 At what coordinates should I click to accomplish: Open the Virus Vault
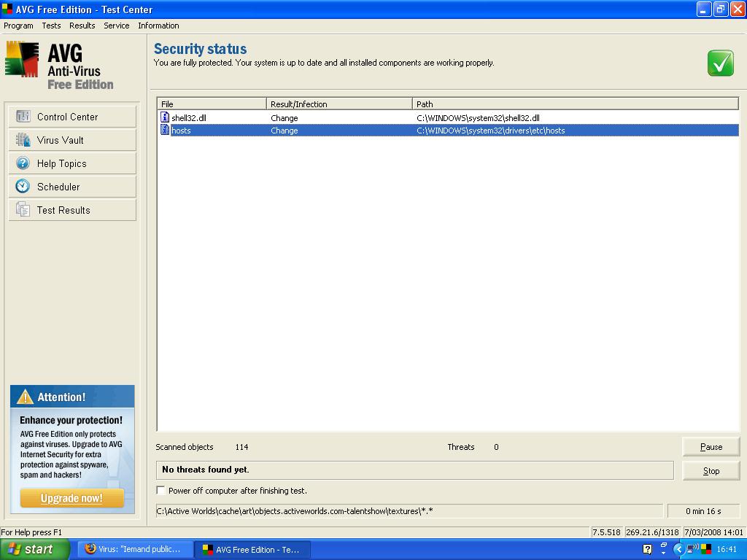click(x=72, y=140)
